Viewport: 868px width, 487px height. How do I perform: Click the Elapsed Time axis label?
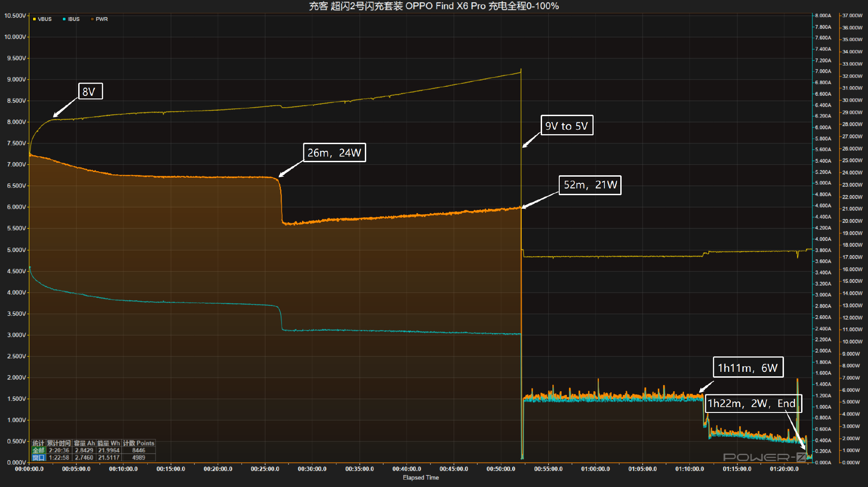coord(420,478)
